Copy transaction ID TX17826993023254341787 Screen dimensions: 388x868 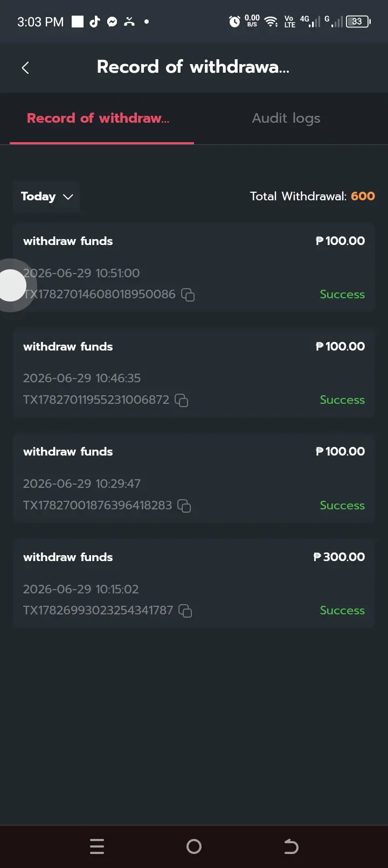[185, 611]
